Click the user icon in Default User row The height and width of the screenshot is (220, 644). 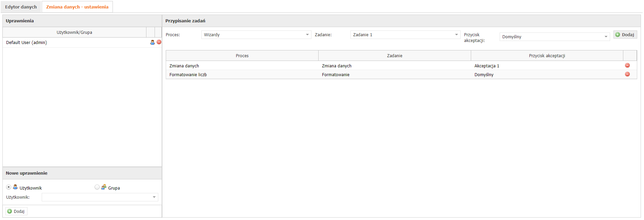(153, 42)
